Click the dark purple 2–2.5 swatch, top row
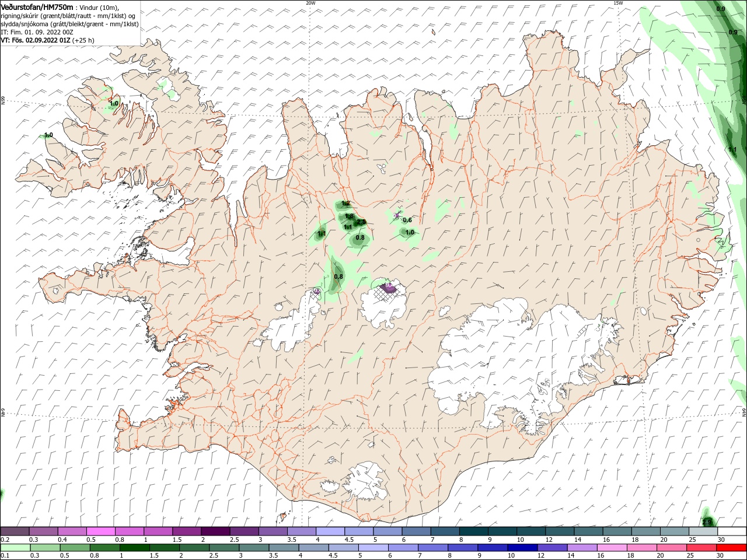 [215, 531]
